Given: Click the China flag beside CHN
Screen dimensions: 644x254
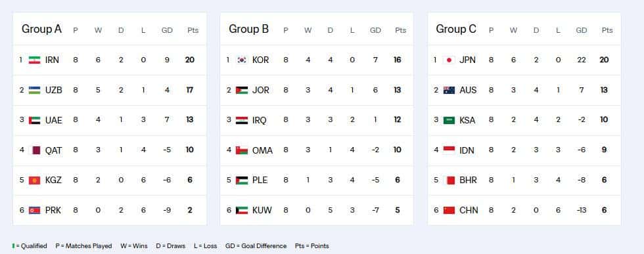Looking at the screenshot, I should (449, 211).
